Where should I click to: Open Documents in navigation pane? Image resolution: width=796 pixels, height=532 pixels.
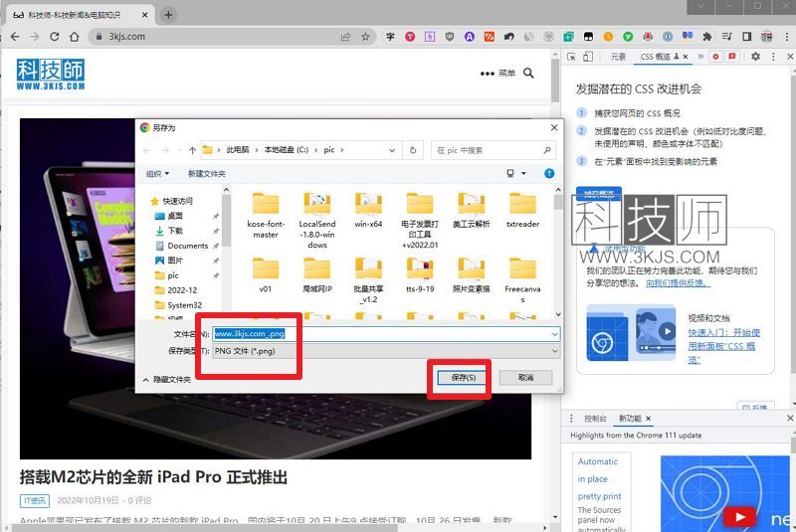point(187,246)
